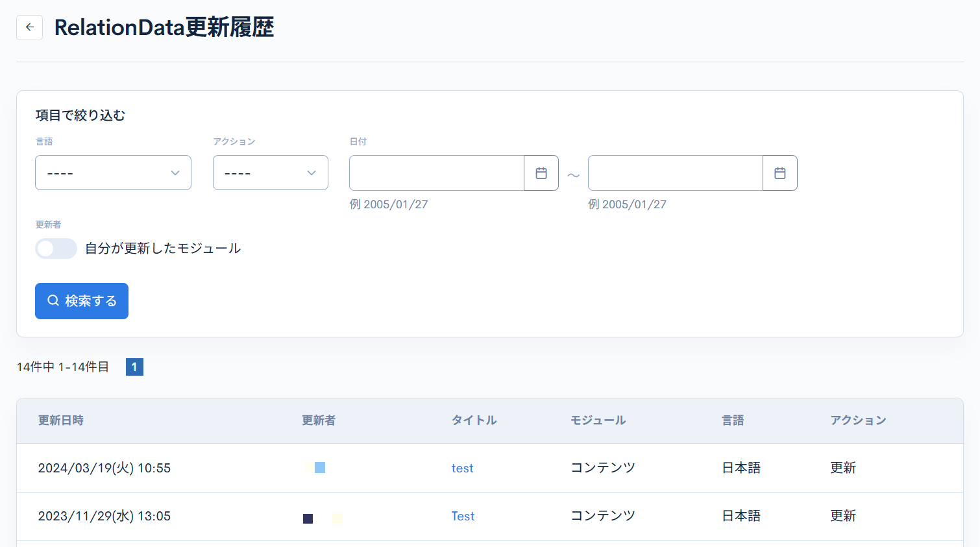
Task: Click the updater avatar in the 2024/03/19 row
Action: [315, 468]
